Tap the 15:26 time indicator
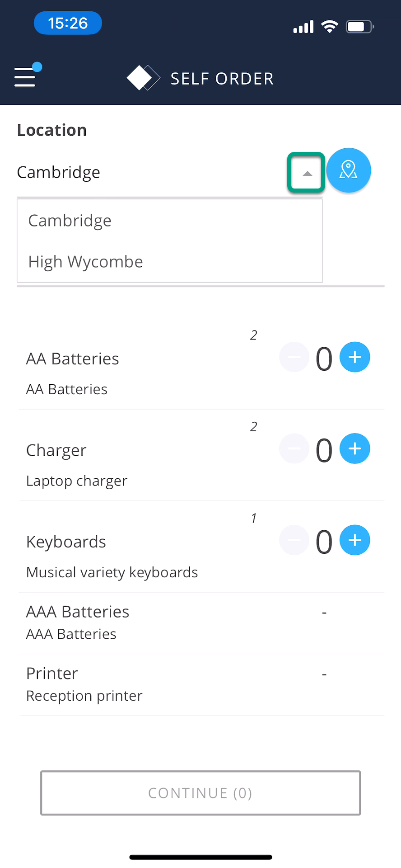The image size is (401, 868). click(x=68, y=23)
